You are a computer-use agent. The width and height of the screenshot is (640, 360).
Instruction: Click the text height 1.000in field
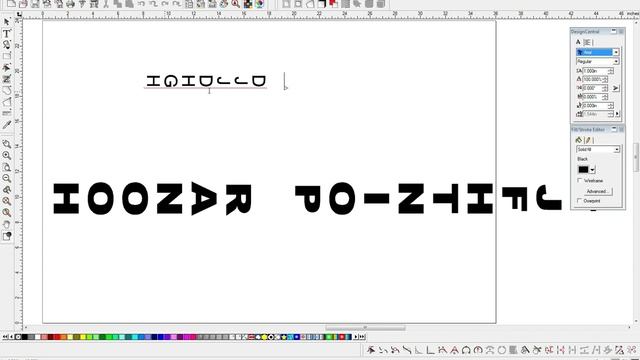[x=595, y=71]
